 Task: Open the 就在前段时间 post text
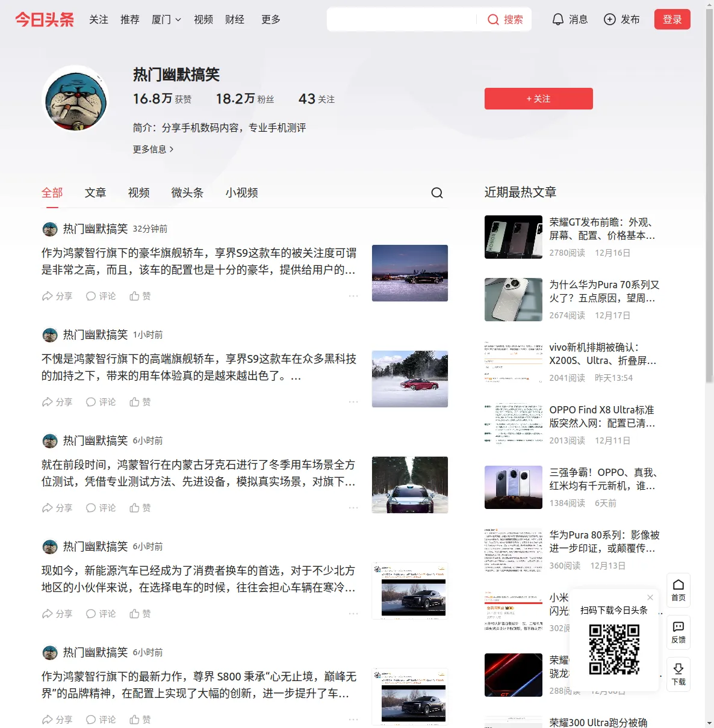(x=199, y=473)
